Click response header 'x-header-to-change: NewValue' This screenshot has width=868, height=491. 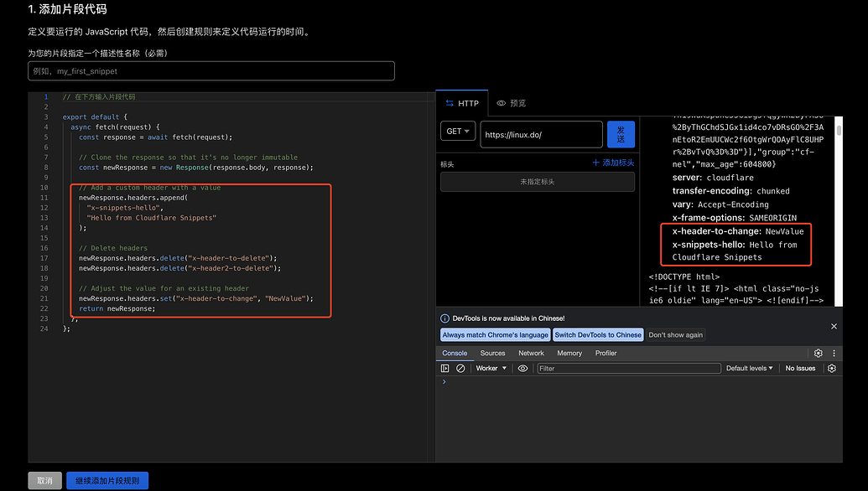(x=737, y=231)
